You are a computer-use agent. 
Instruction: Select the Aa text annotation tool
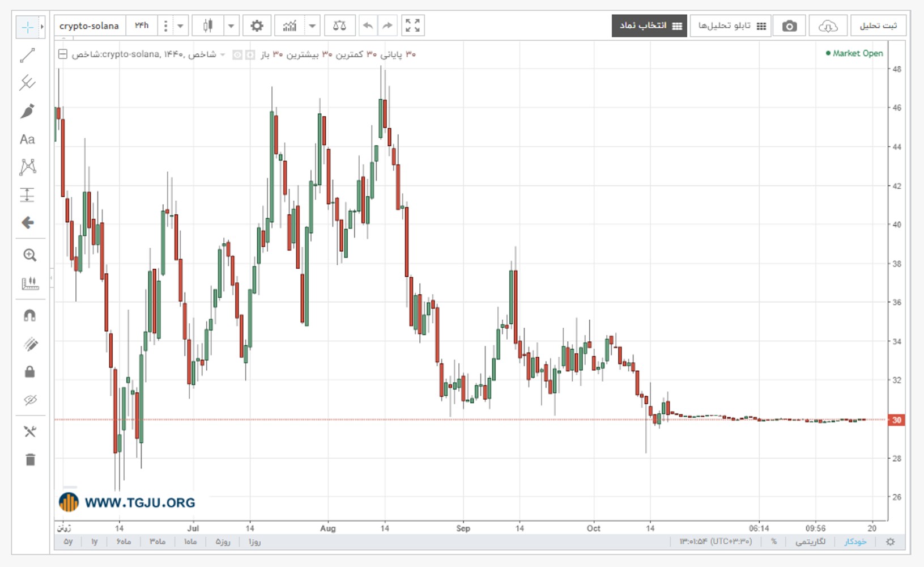(x=27, y=139)
